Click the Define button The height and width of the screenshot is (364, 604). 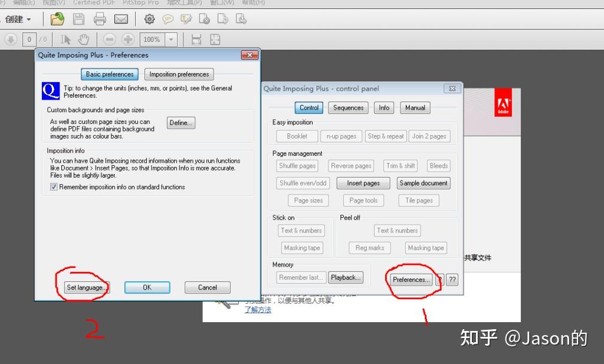pyautogui.click(x=181, y=123)
